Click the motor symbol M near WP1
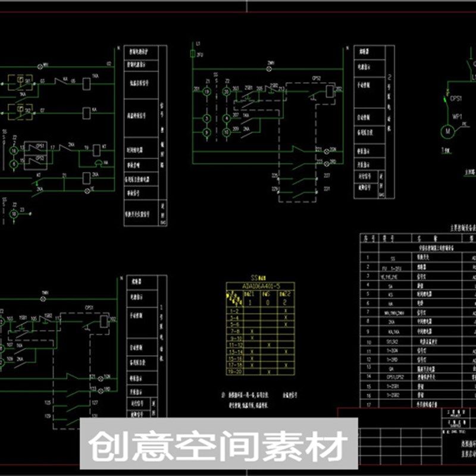Viewport: 476px width, 476px height. 448,130
